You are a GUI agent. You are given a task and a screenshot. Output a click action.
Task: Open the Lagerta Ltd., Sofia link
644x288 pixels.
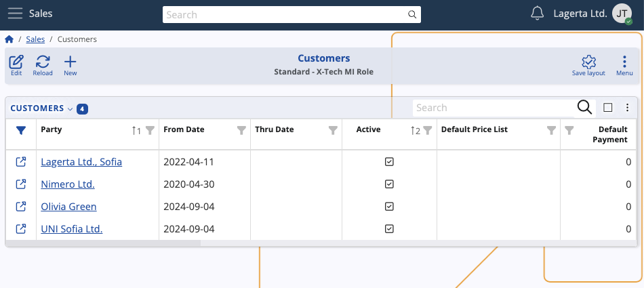(x=81, y=162)
